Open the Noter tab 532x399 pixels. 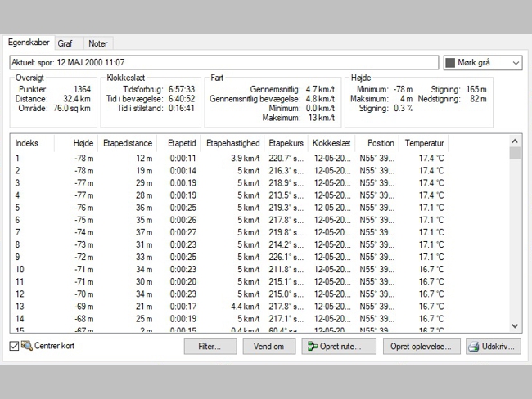[98, 43]
